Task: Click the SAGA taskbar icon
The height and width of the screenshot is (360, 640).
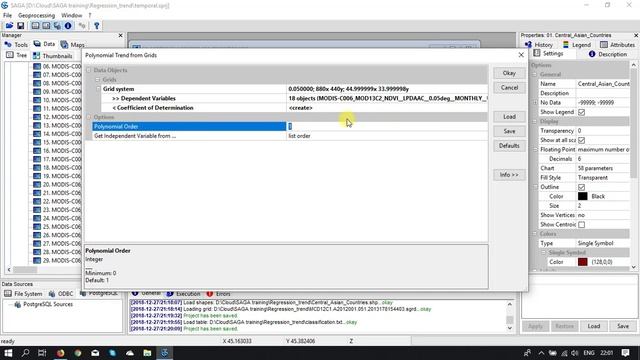Action: (164, 353)
